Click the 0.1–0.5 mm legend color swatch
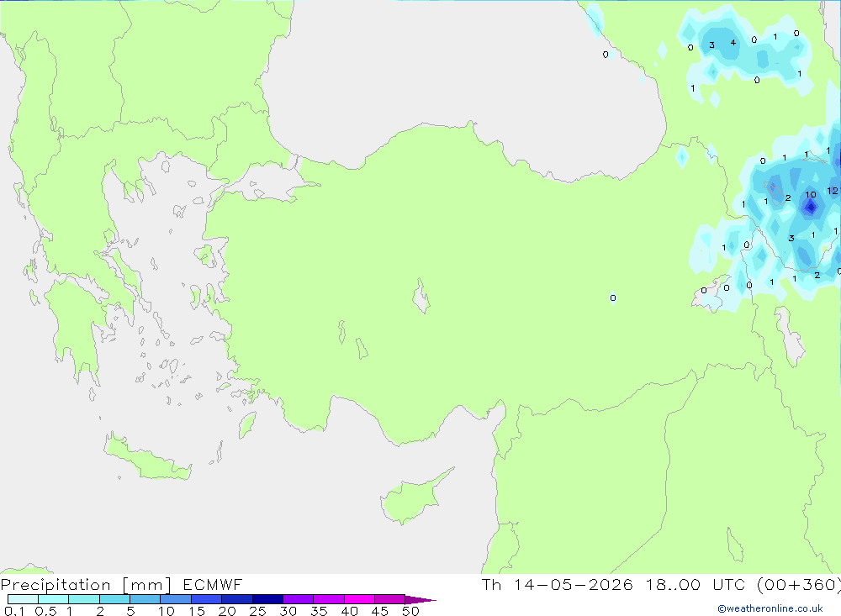Image resolution: width=841 pixels, height=616 pixels. pos(23,599)
